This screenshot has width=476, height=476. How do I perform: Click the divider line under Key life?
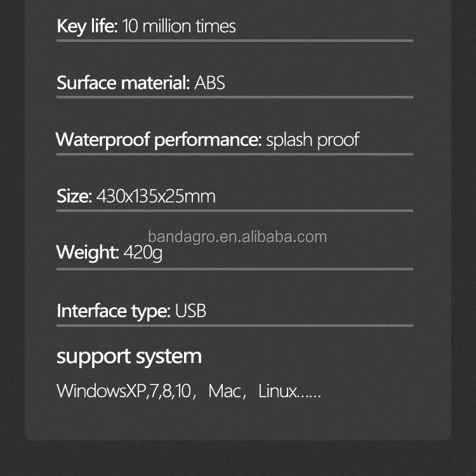(235, 41)
